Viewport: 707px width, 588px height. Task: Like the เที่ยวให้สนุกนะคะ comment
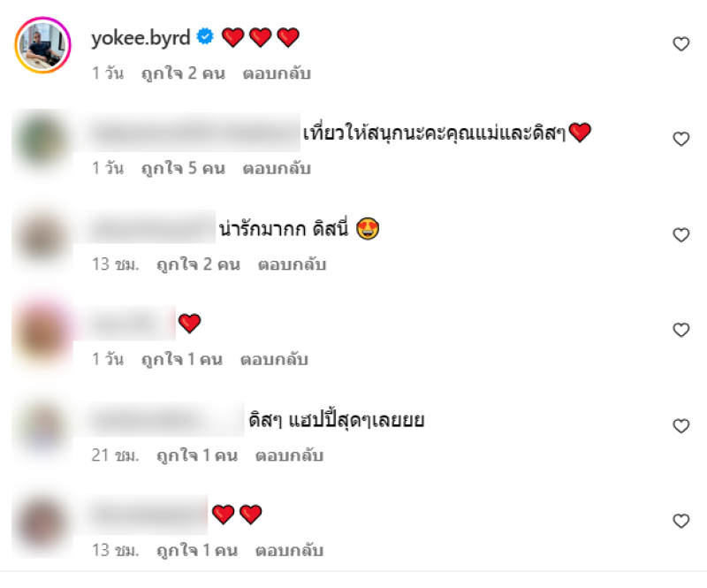680,139
